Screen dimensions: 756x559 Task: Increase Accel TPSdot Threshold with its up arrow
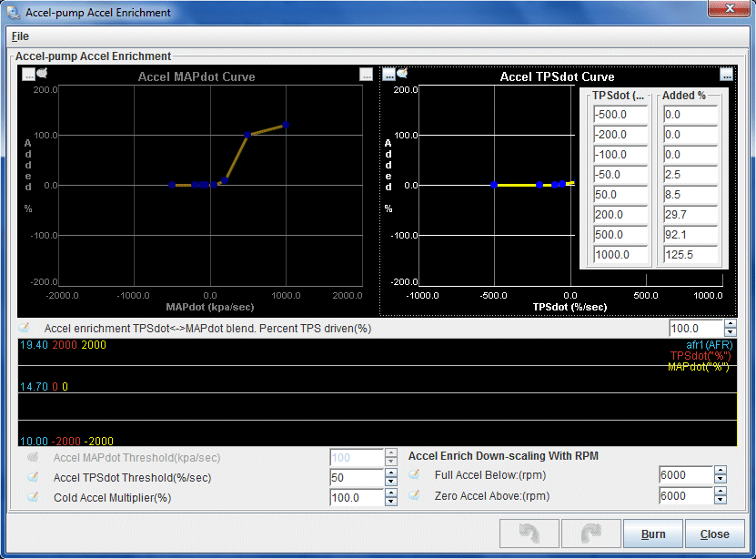click(x=391, y=472)
